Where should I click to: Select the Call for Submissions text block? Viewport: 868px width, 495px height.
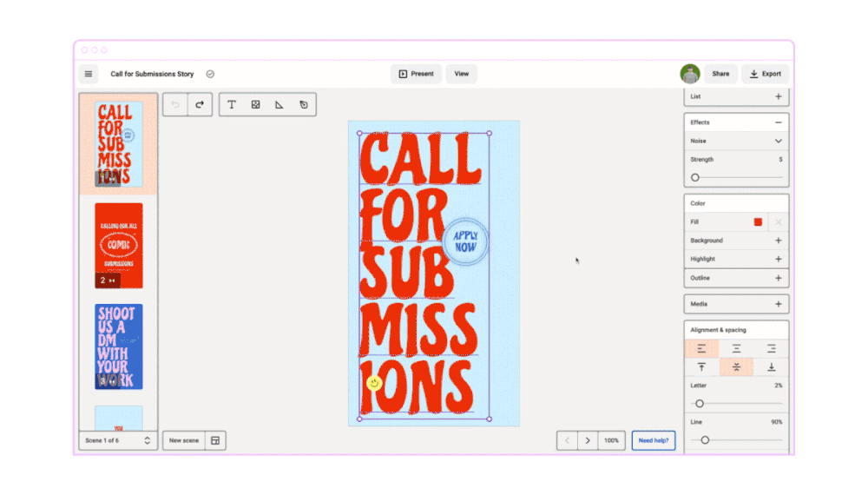[x=424, y=276]
